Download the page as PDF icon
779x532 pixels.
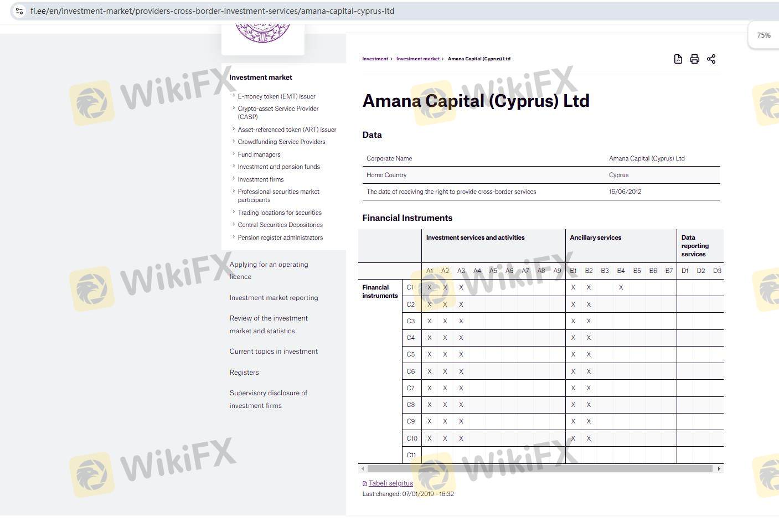click(x=678, y=59)
